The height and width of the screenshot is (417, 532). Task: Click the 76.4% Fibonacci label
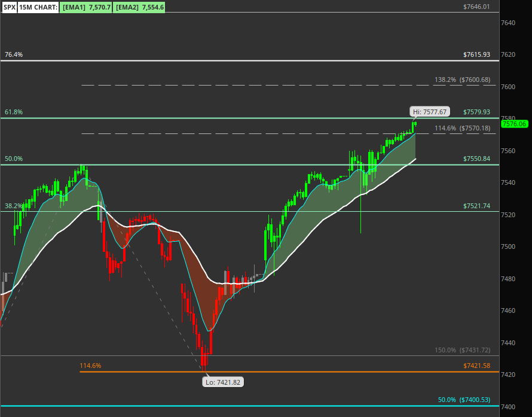click(x=14, y=54)
